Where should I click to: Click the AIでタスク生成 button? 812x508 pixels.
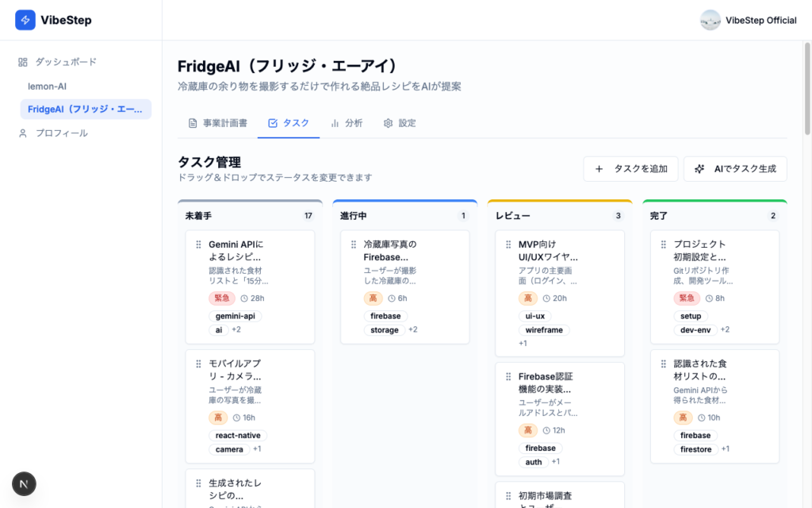[x=735, y=169]
